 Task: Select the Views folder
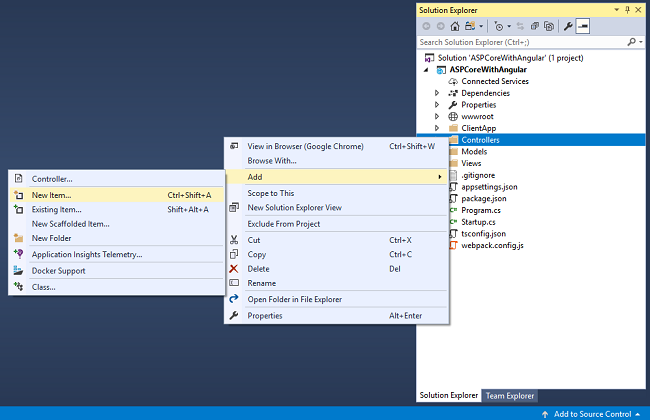click(x=471, y=163)
